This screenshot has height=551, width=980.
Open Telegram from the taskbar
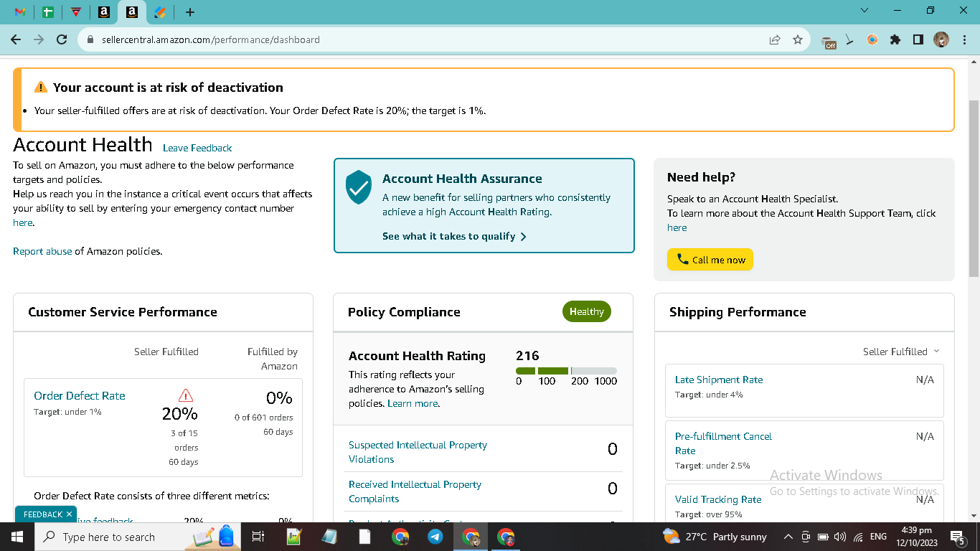click(x=435, y=537)
